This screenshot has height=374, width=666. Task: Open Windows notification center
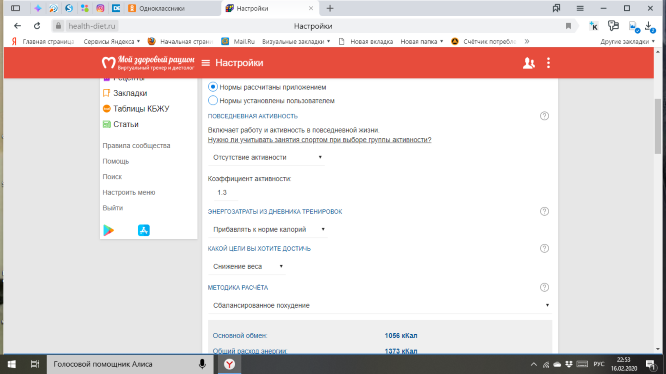pyautogui.click(x=651, y=364)
